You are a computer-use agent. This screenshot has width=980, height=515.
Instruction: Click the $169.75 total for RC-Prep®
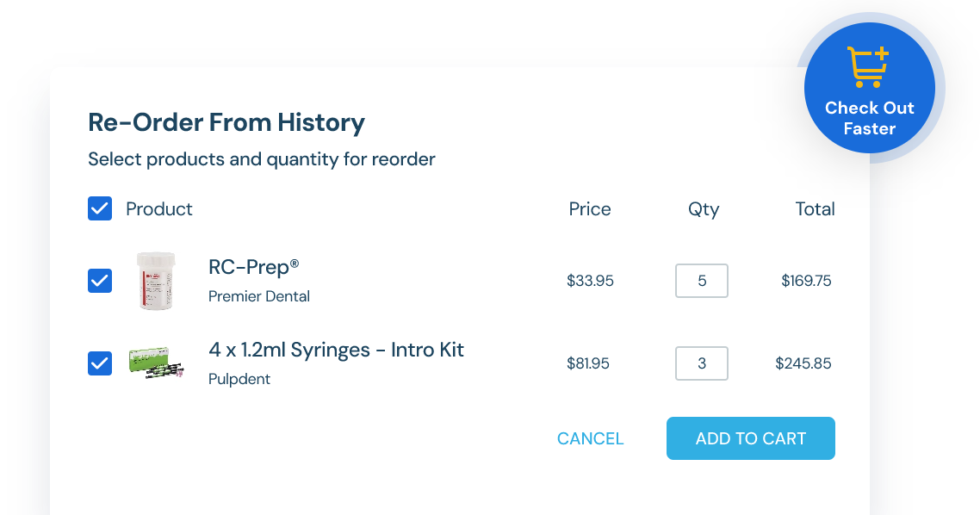pyautogui.click(x=805, y=281)
